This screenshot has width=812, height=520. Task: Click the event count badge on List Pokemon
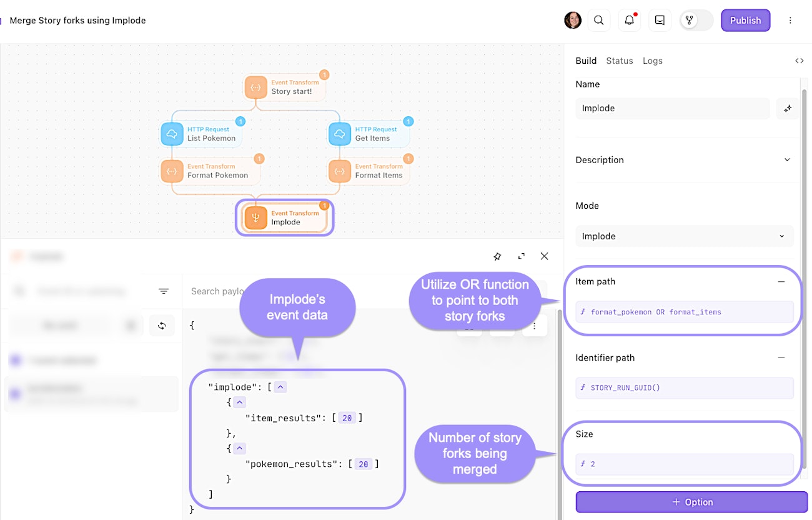240,121
